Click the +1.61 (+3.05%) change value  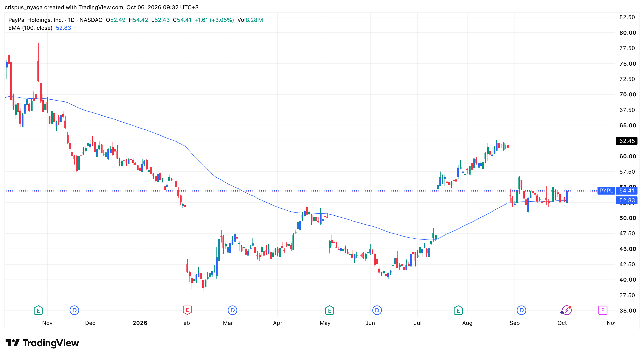pos(214,20)
